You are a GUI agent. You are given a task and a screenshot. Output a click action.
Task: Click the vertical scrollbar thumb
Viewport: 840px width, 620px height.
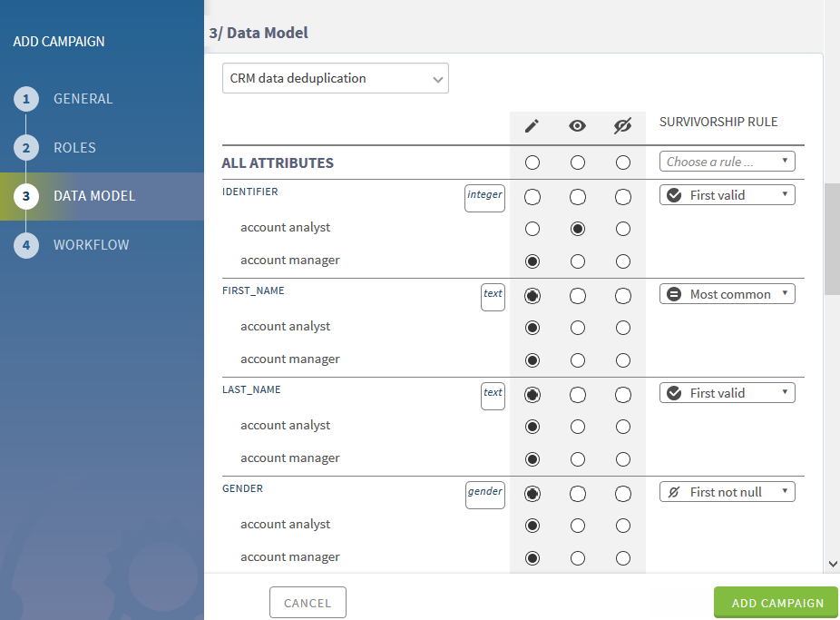pyautogui.click(x=832, y=238)
